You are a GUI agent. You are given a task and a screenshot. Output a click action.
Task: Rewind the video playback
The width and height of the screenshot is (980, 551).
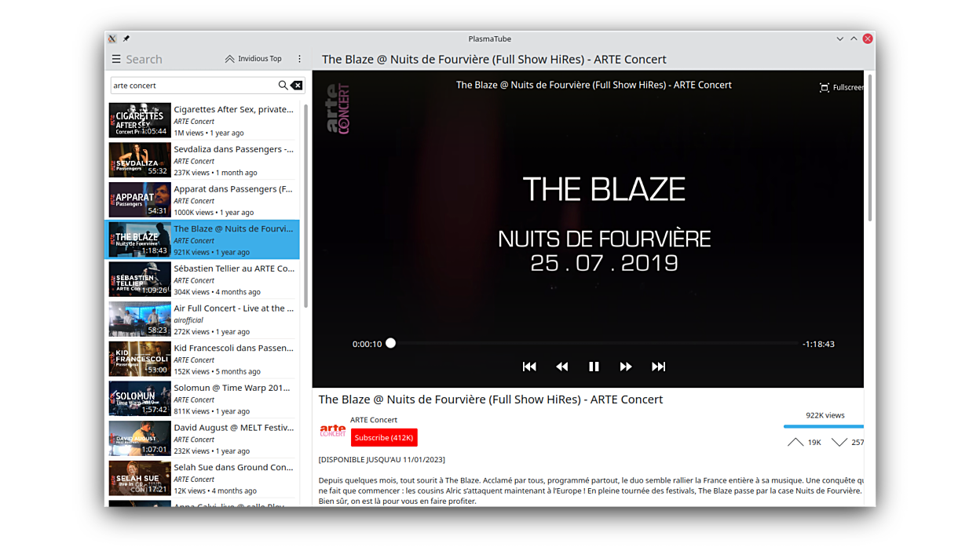point(561,367)
